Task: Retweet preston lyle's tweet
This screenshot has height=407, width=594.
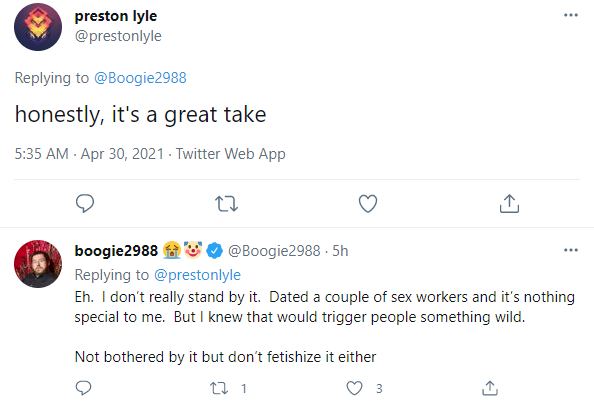Action: [227, 204]
